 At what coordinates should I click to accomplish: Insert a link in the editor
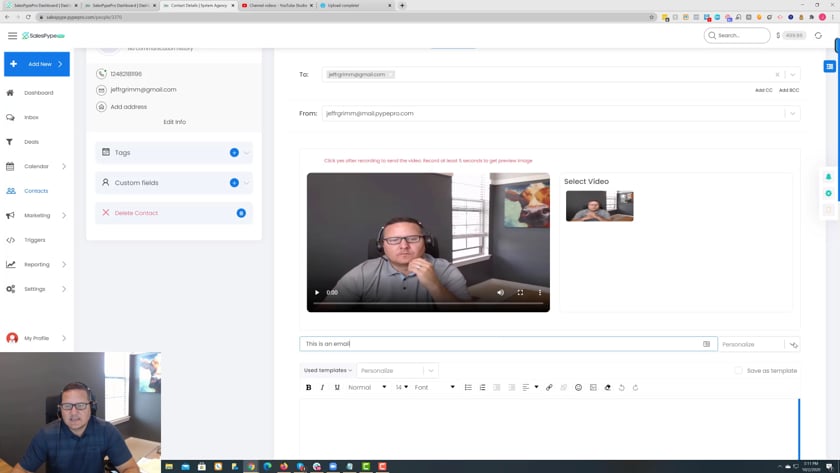[x=549, y=387]
